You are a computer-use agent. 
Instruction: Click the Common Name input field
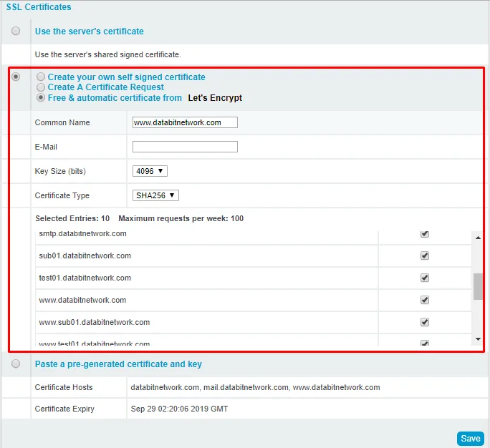pyautogui.click(x=185, y=122)
